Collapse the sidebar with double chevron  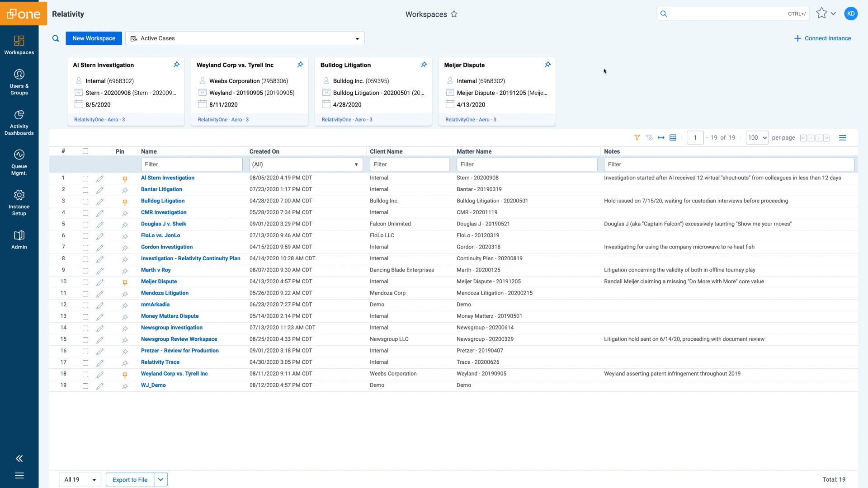19,459
